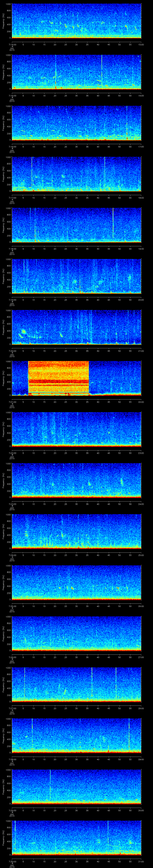This screenshot has height=868, width=153.
Task: Click the "28:00" end time label
Action: [141, 708]
